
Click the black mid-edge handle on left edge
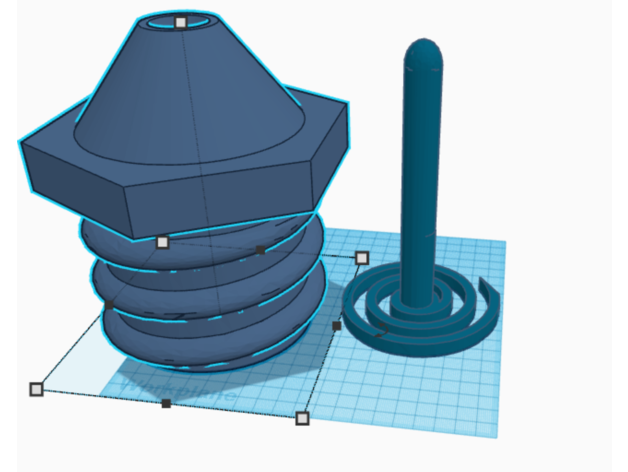(108, 305)
